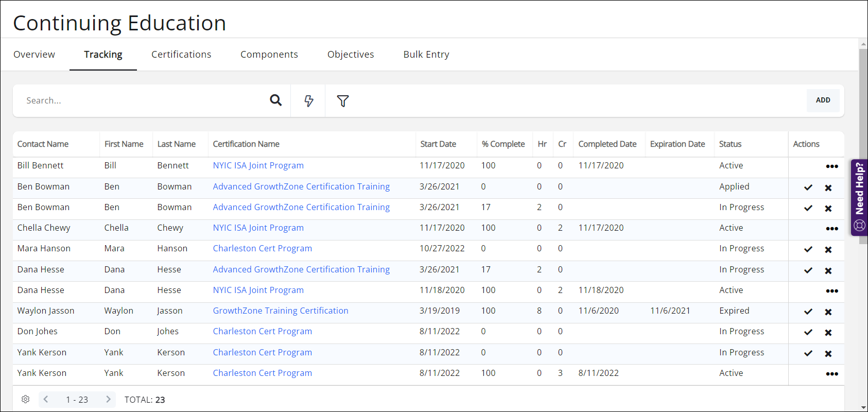Viewport: 868px width, 412px height.
Task: Open Bill Bennett row actions ellipsis
Action: (x=832, y=166)
